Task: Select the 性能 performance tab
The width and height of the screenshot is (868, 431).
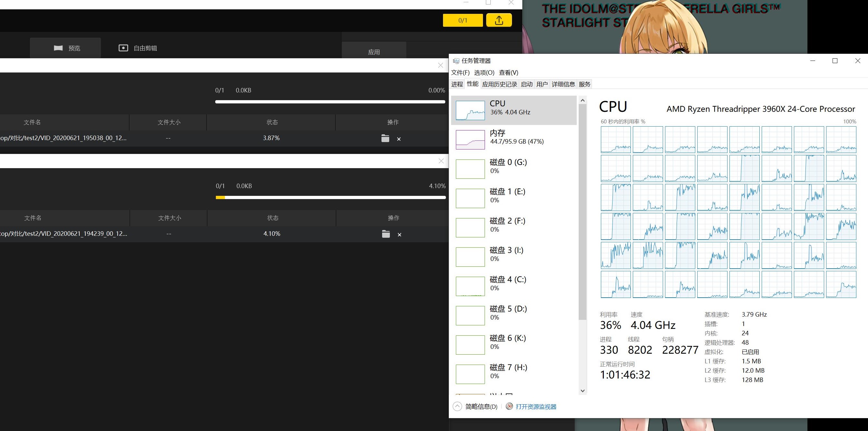Action: click(472, 84)
